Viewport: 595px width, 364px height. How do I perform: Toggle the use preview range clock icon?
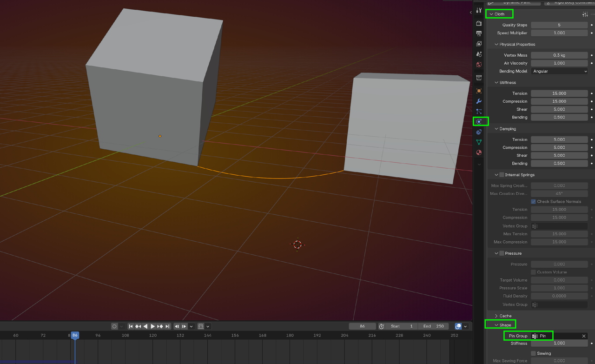pyautogui.click(x=381, y=326)
